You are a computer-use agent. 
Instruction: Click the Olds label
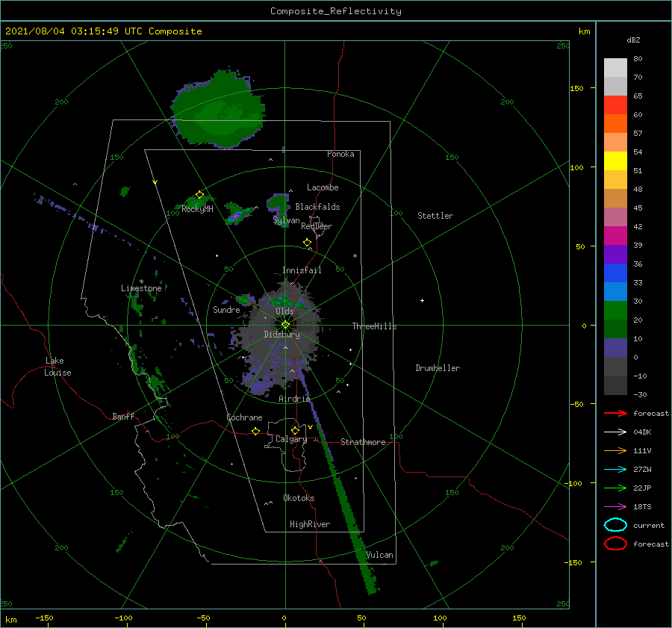284,311
